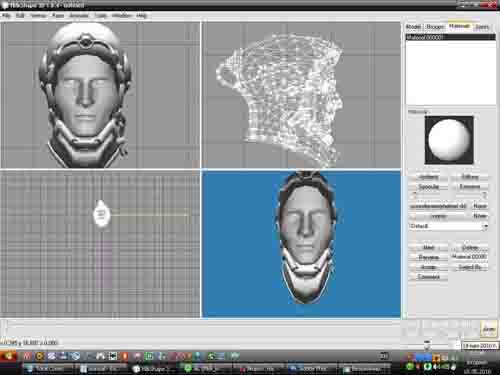Toggle the Anim button in the corner

coord(489,329)
